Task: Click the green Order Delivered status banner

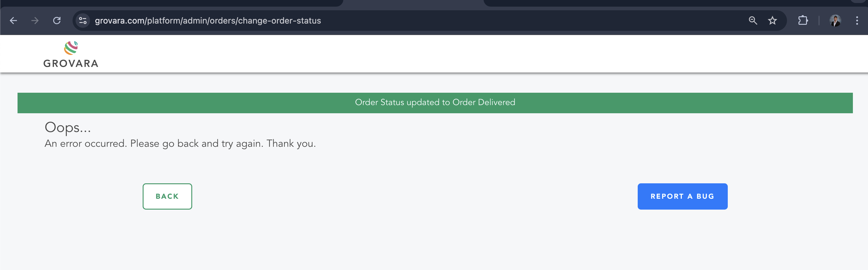Action: tap(435, 103)
